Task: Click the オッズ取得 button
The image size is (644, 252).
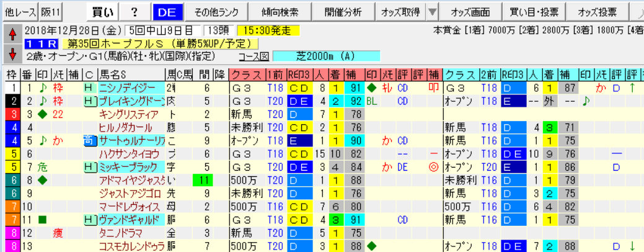Action: 401,12
